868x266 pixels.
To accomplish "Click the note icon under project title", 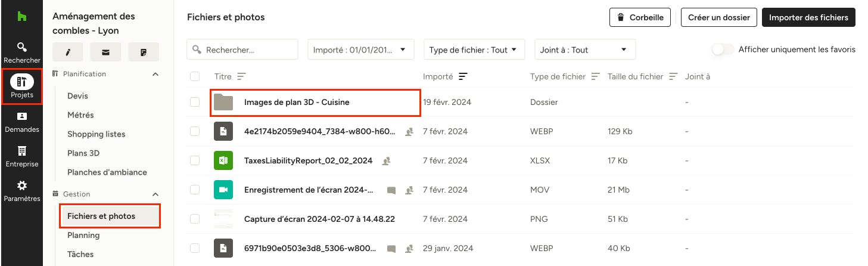I will (x=144, y=52).
